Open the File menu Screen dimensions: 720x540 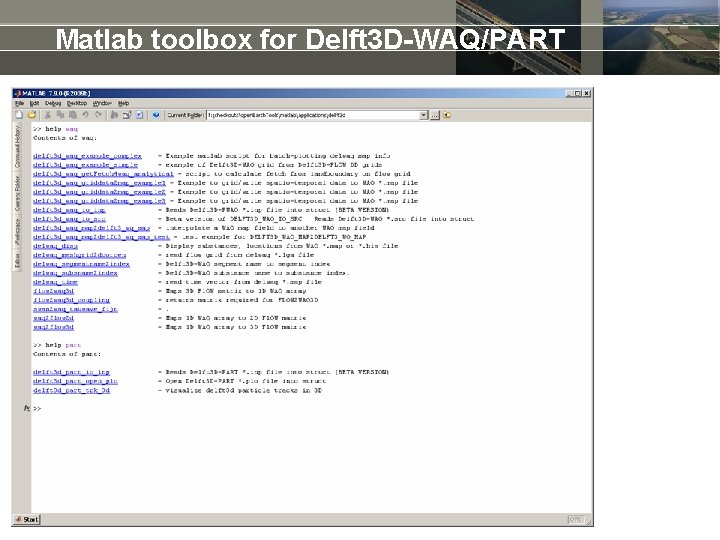click(19, 103)
